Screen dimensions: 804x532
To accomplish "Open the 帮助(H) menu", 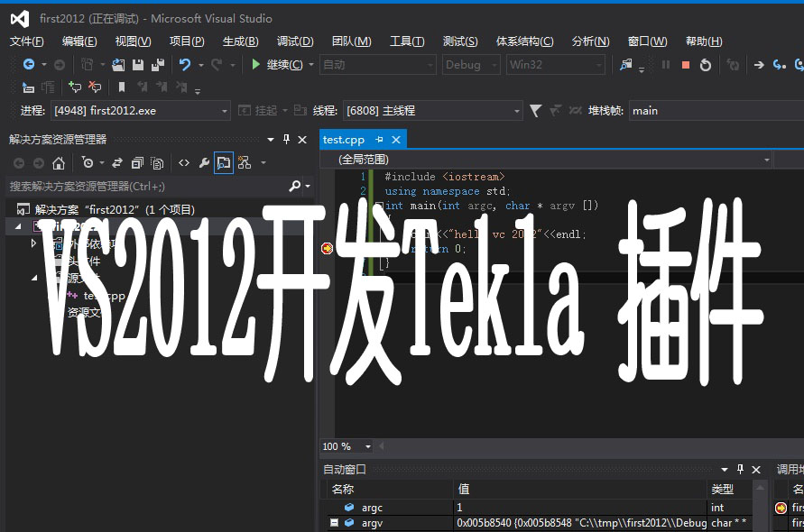I will (x=704, y=41).
